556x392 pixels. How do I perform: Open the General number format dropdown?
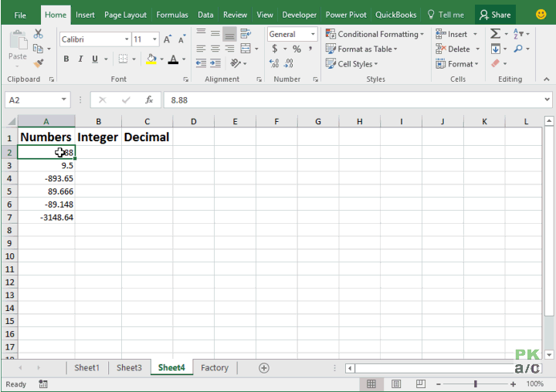313,34
